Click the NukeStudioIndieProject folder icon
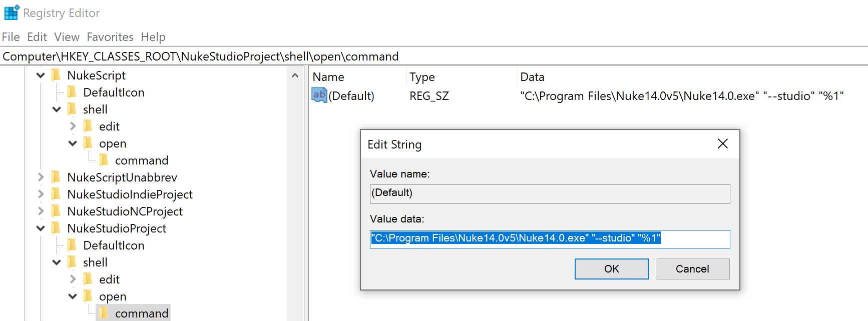Image resolution: width=868 pixels, height=321 pixels. (56, 194)
